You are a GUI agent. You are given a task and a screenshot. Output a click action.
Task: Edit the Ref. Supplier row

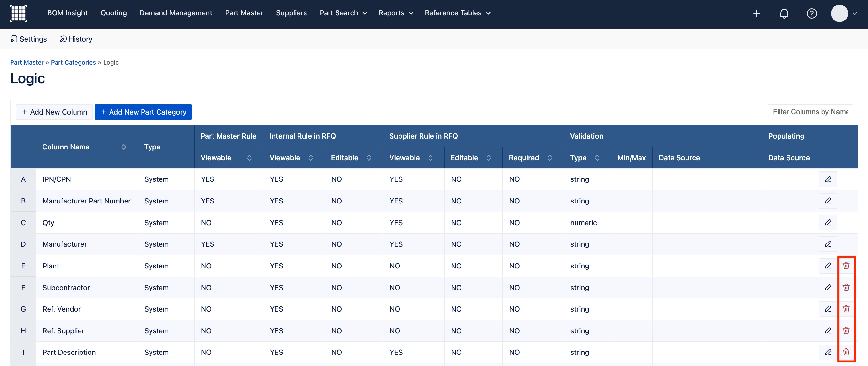[x=828, y=330]
